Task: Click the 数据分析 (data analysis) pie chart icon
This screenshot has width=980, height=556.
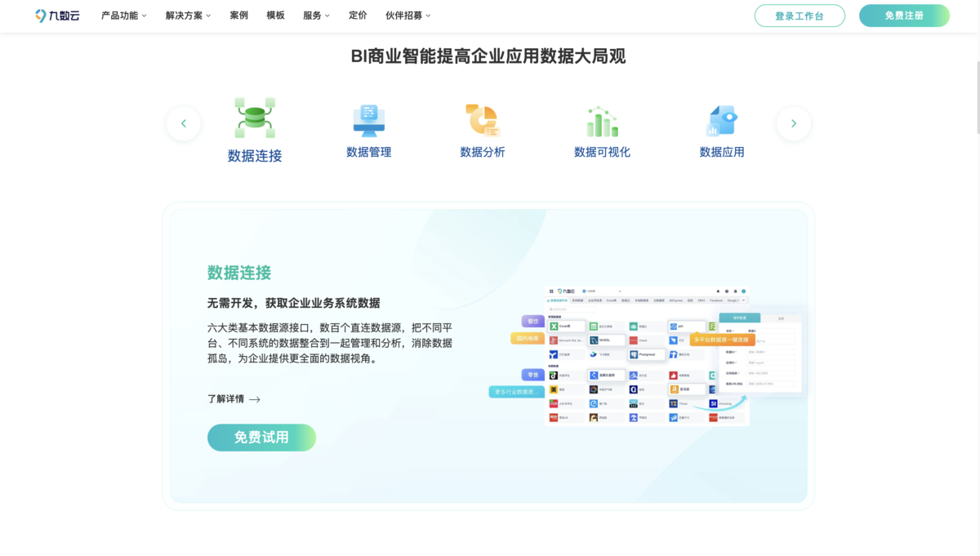Action: pyautogui.click(x=482, y=119)
